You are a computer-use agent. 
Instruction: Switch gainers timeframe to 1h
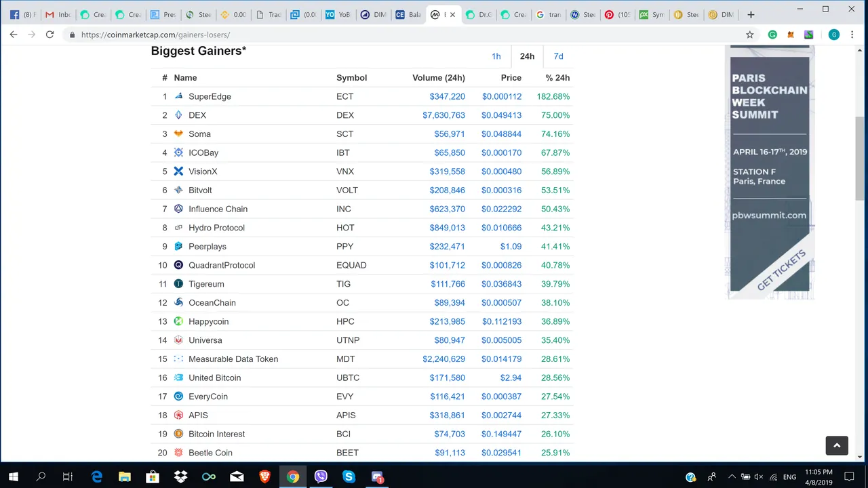pyautogui.click(x=496, y=56)
